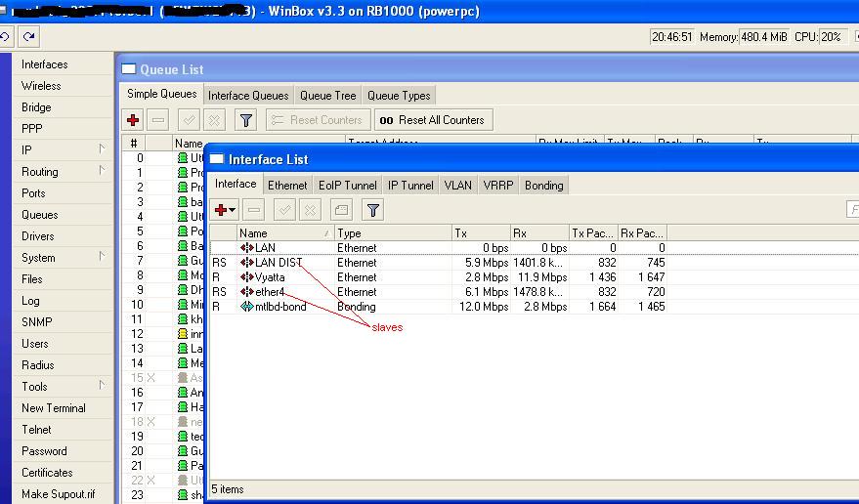Switch to Ethernet tab in Interface List
The image size is (859, 504).
(x=287, y=186)
